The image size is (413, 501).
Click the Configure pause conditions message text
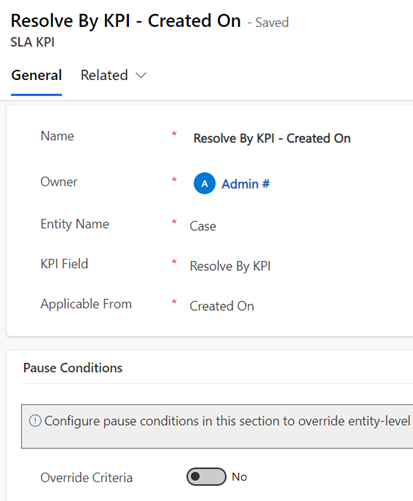[227, 421]
